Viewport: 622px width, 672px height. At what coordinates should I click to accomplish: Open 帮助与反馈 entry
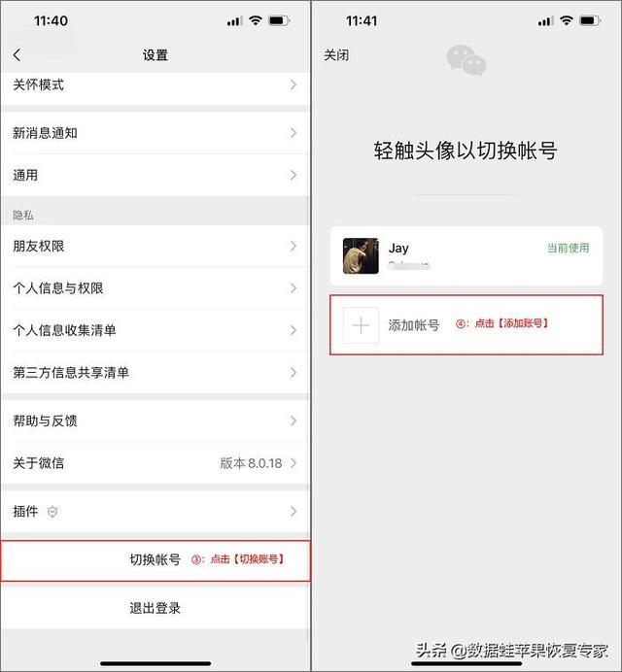(155, 420)
